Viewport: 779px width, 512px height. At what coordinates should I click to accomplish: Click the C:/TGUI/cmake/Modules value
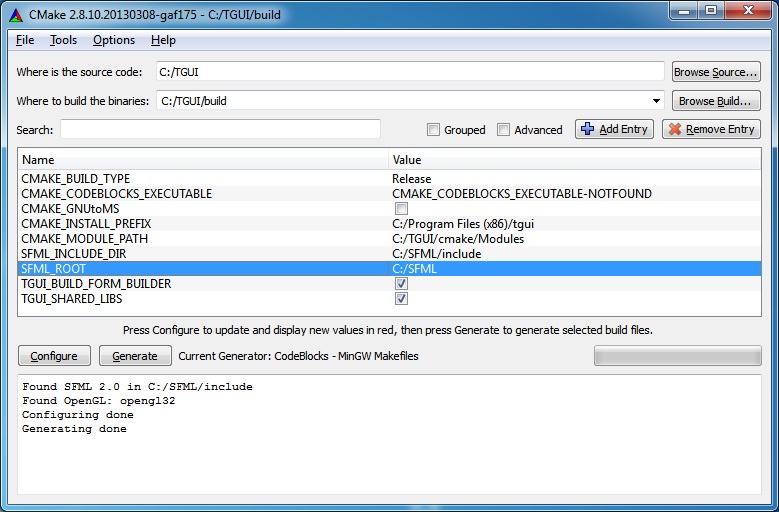[458, 239]
